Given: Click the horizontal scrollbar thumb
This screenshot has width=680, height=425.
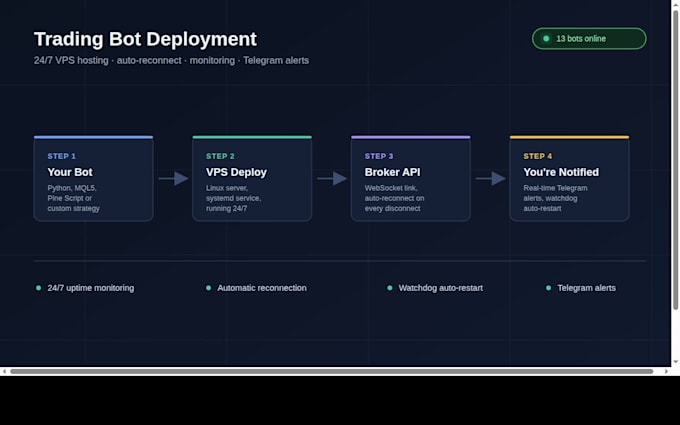Looking at the screenshot, I should coord(332,372).
